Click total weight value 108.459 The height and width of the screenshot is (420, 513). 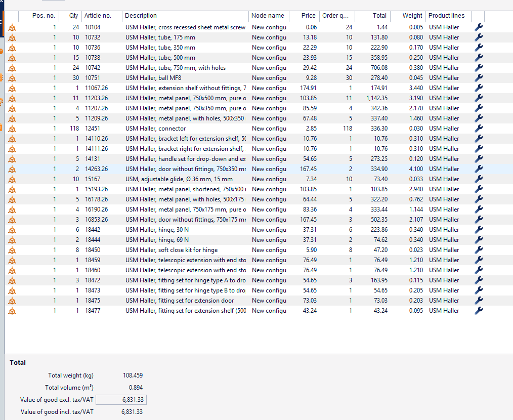point(133,375)
